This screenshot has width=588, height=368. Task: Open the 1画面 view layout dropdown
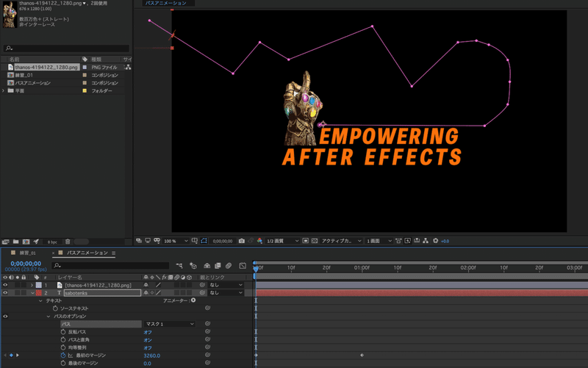click(379, 241)
